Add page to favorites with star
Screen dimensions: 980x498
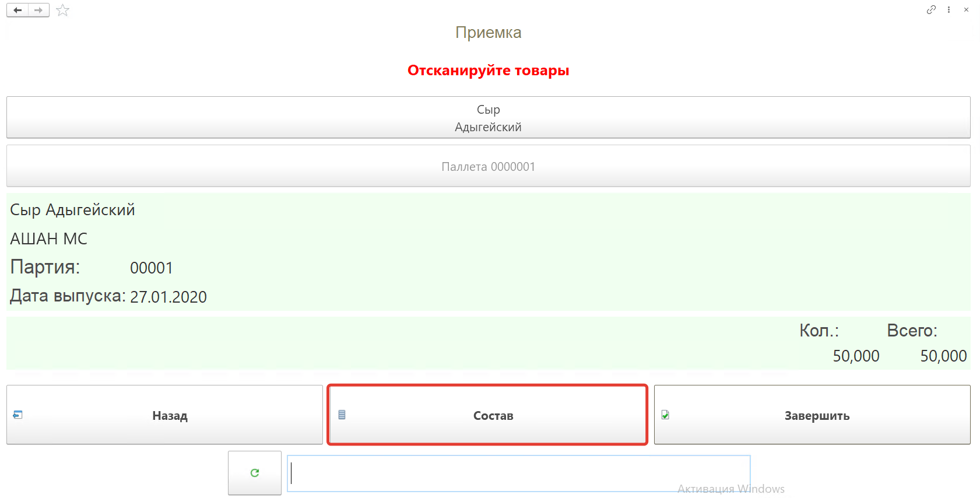point(63,10)
